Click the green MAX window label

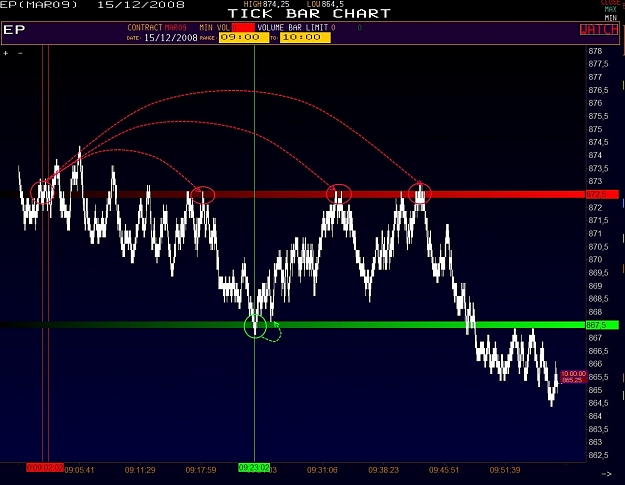click(610, 9)
